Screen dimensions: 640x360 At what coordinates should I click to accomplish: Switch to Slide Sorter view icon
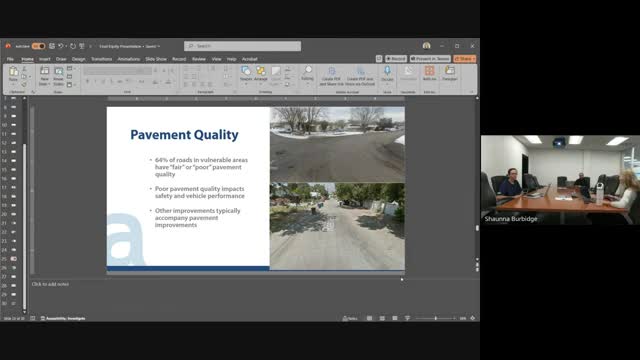coord(382,318)
